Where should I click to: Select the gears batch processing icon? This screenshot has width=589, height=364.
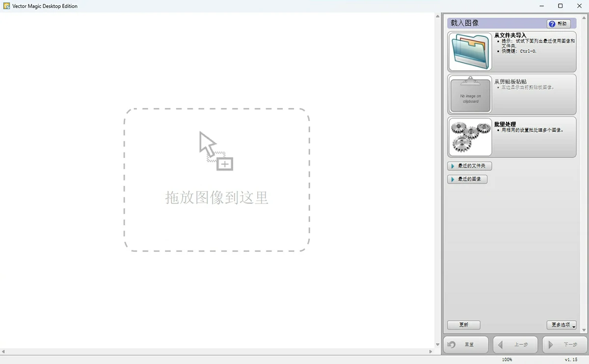(470, 137)
